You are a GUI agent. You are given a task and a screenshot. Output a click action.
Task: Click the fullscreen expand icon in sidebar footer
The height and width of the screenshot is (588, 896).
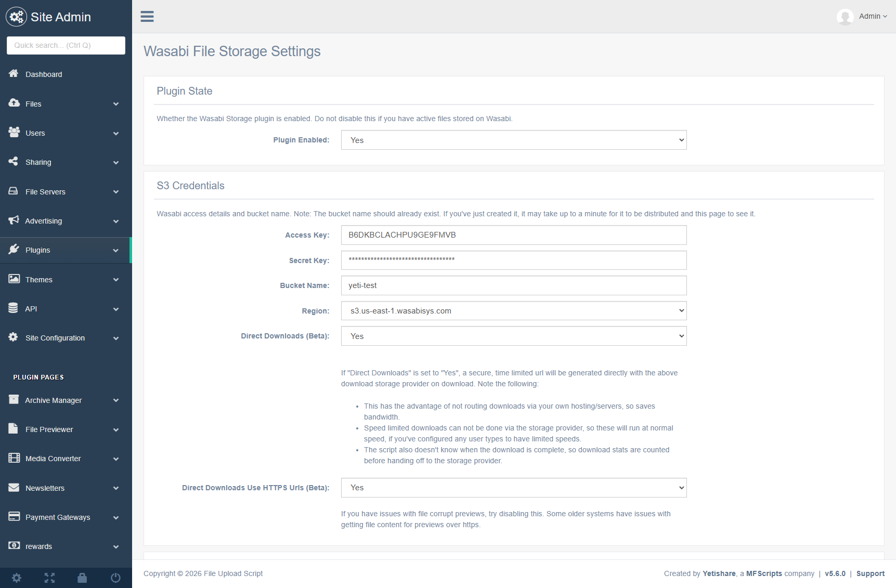[x=49, y=578]
